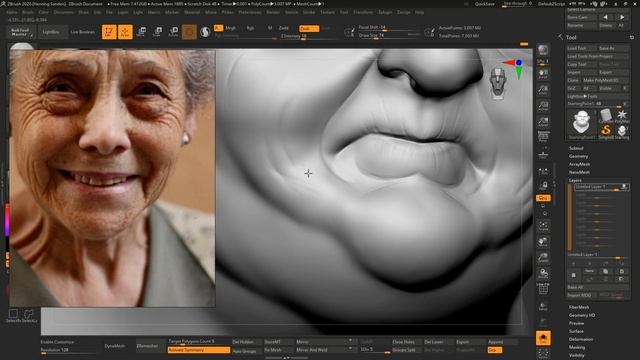This screenshot has height=360, width=640.
Task: Toggle the Mrgb channel button
Action: 231,28
